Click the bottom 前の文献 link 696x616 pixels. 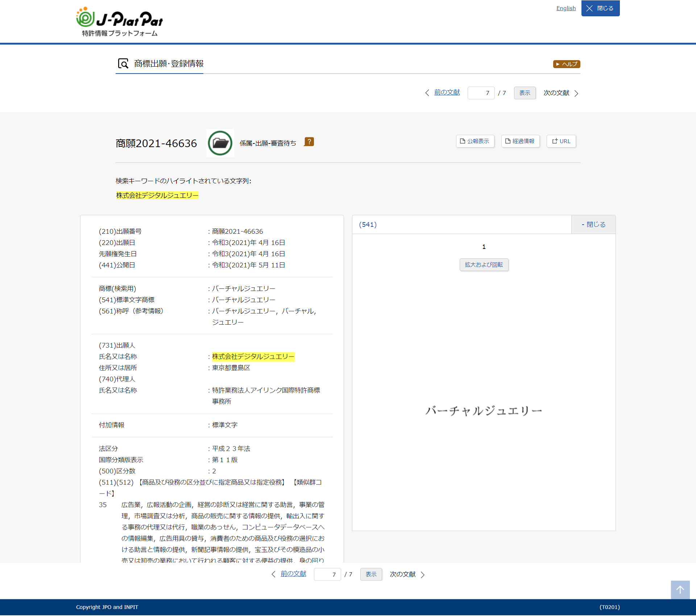293,574
